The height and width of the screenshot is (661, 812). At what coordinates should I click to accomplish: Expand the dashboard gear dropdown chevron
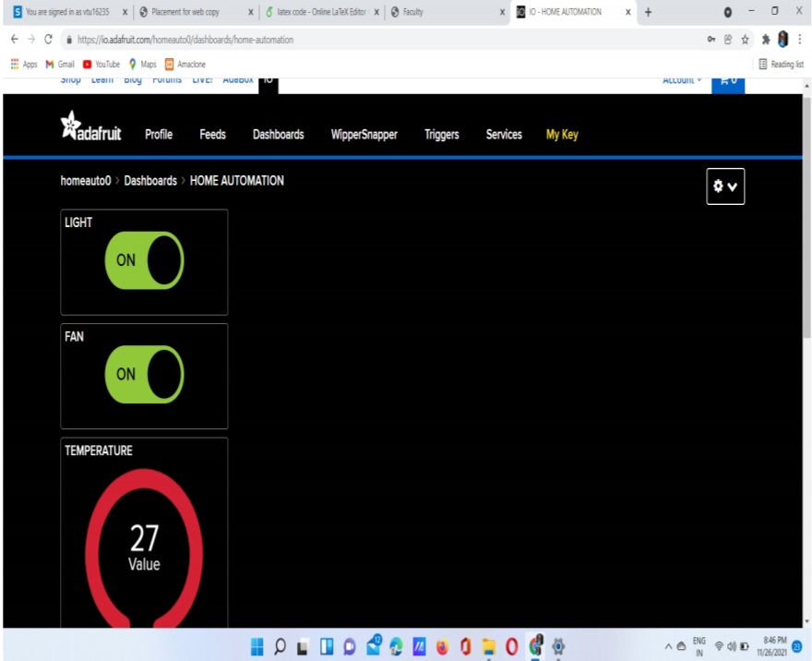(x=732, y=186)
